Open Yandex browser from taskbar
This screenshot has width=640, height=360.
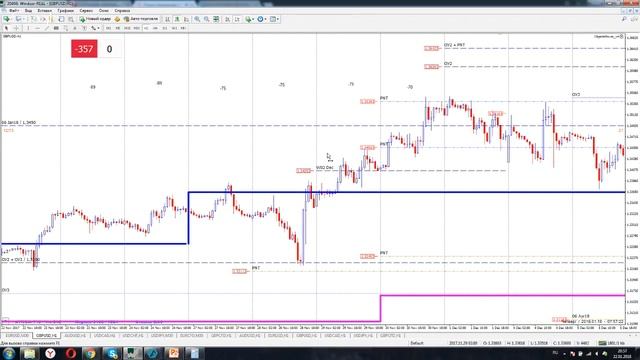[50, 353]
